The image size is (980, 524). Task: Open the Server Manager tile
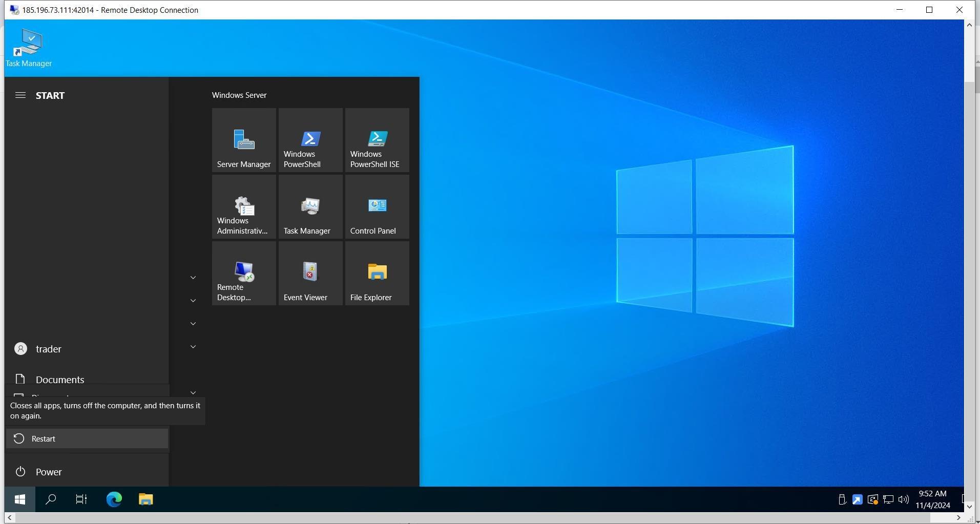click(x=244, y=140)
